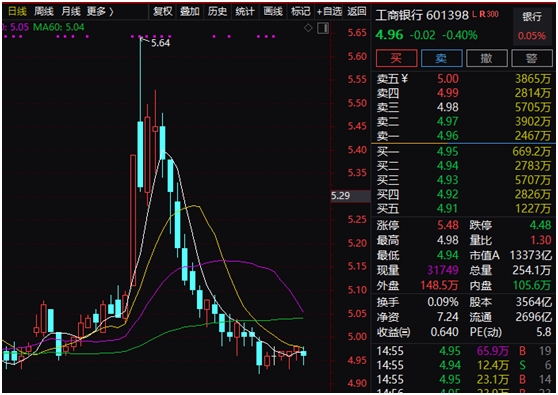Image resolution: width=558 pixels, height=395 pixels.
Task: Select the 卖一 ask price 4.96
Action: coord(448,136)
